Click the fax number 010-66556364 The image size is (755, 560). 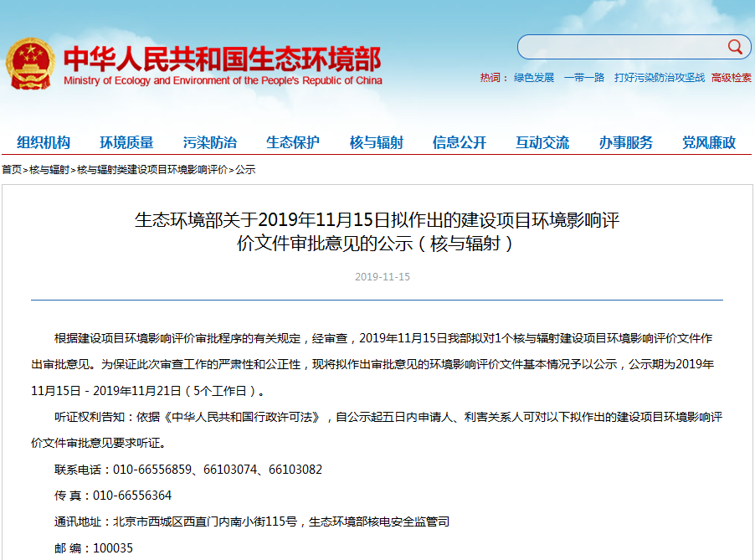click(x=132, y=496)
